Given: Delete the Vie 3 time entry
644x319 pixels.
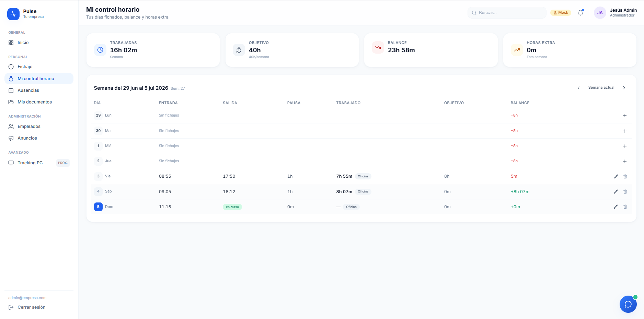Looking at the screenshot, I should click(625, 176).
